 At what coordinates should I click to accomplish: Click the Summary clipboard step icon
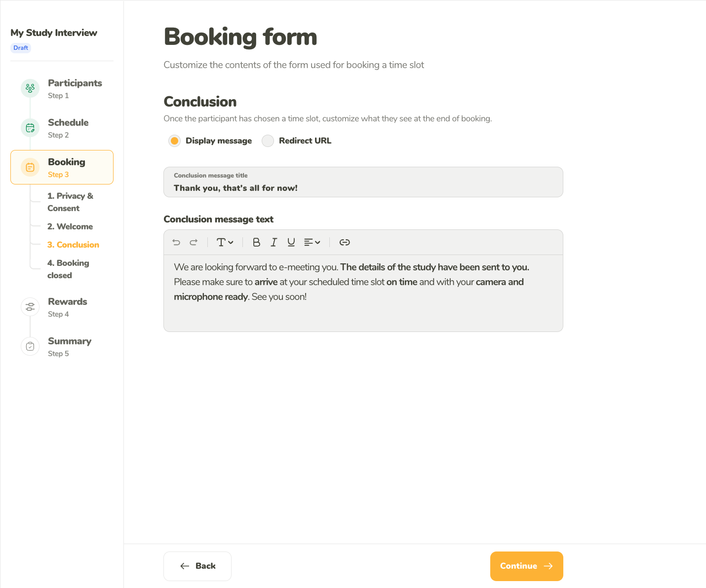click(30, 346)
